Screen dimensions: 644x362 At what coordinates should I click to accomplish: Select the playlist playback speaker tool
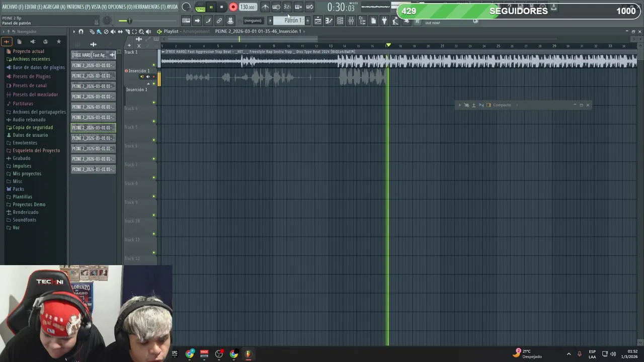point(148,32)
